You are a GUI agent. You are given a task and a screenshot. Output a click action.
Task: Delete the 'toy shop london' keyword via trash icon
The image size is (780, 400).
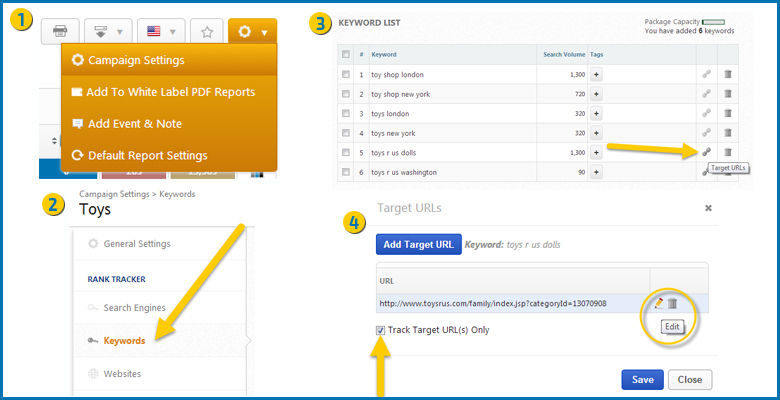728,74
